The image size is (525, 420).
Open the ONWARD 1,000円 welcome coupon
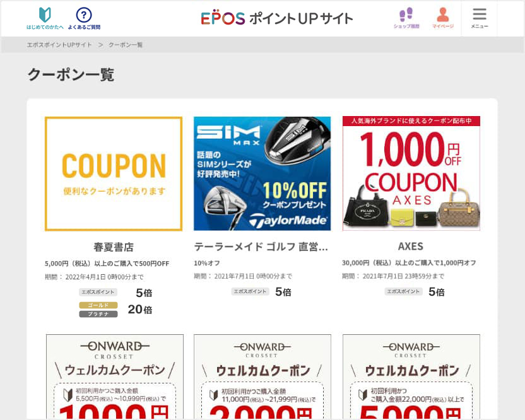pyautogui.click(x=115, y=376)
